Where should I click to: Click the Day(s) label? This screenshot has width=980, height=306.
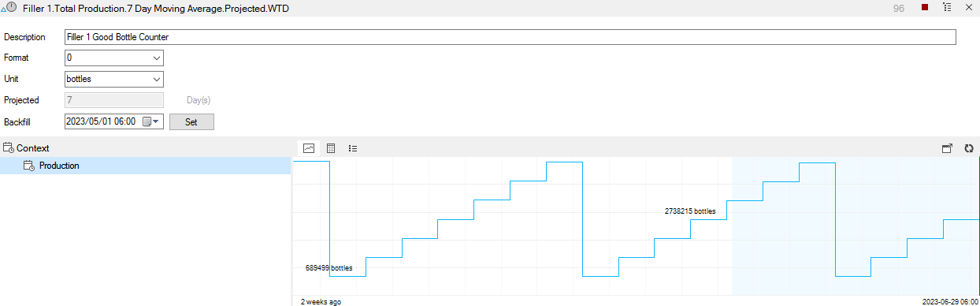point(199,100)
